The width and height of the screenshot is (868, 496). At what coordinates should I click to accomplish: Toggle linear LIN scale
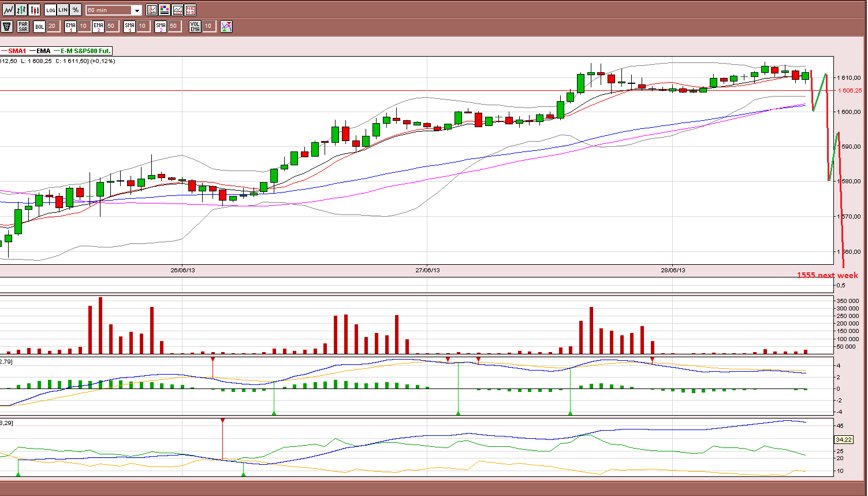pos(63,10)
